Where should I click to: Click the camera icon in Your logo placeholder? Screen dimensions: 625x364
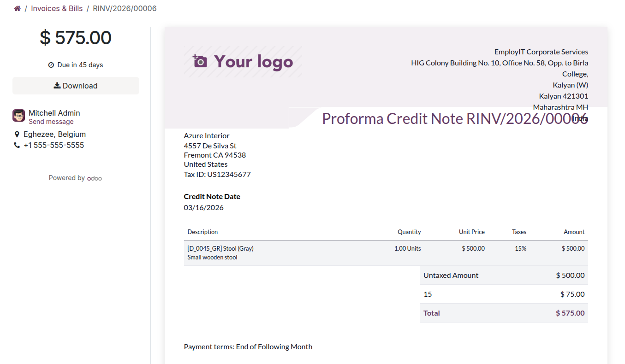click(x=200, y=61)
